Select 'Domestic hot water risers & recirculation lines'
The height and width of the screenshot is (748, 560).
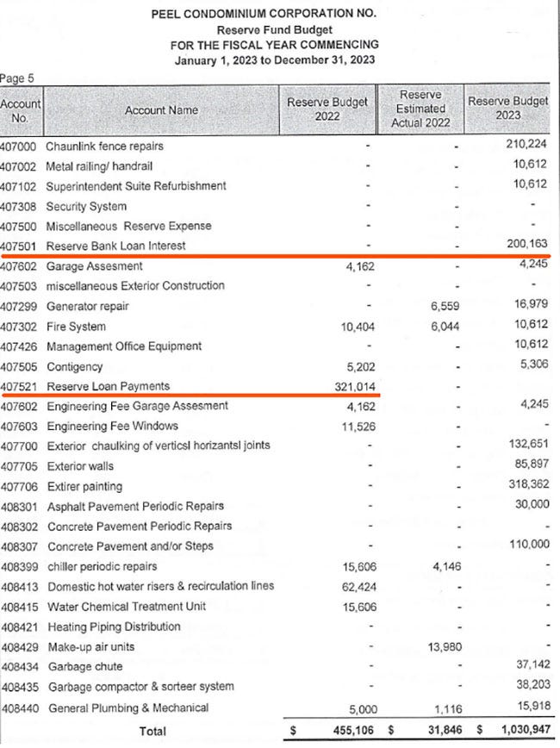[161, 586]
